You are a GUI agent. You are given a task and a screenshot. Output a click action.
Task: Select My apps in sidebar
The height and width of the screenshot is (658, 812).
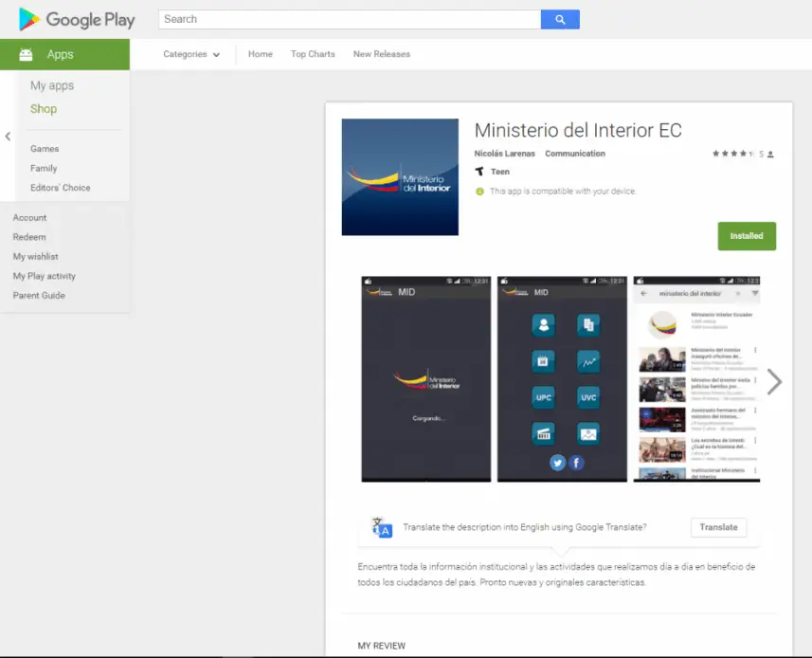(x=52, y=85)
